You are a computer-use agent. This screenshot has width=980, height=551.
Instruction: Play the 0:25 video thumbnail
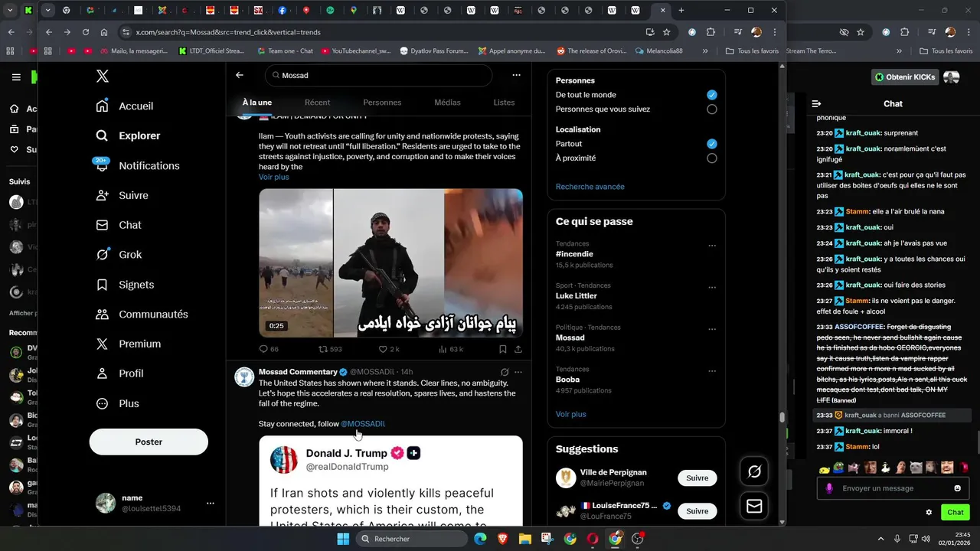pyautogui.click(x=390, y=262)
